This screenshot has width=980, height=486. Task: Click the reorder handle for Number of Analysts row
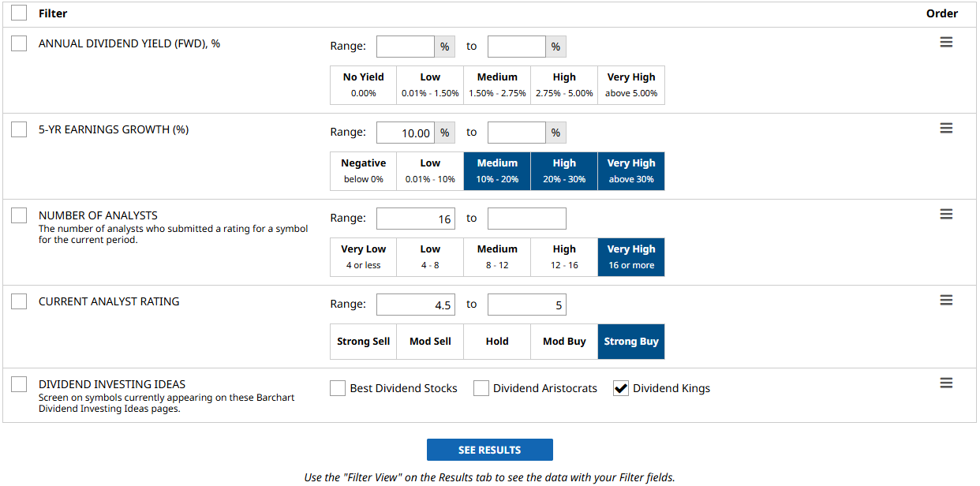click(x=946, y=215)
